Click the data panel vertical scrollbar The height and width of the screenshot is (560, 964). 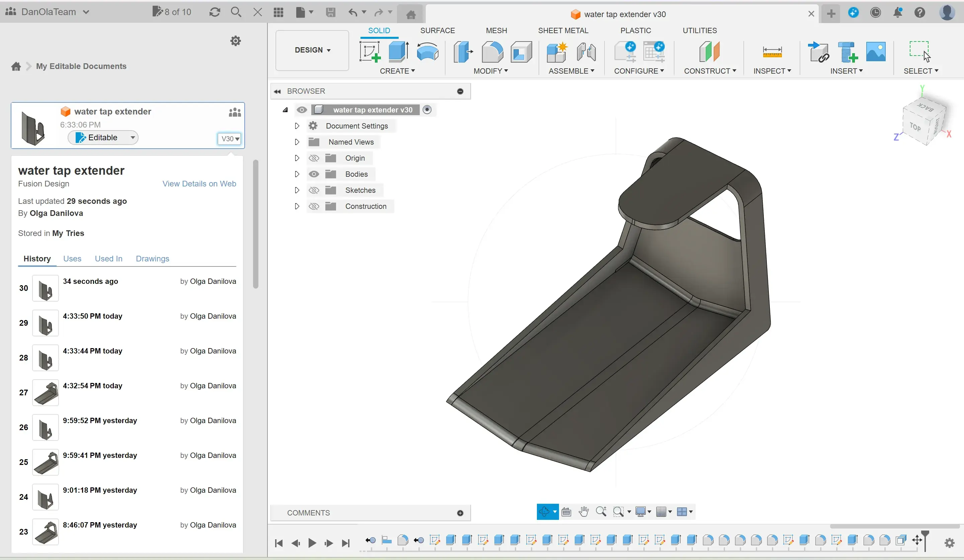tap(255, 224)
